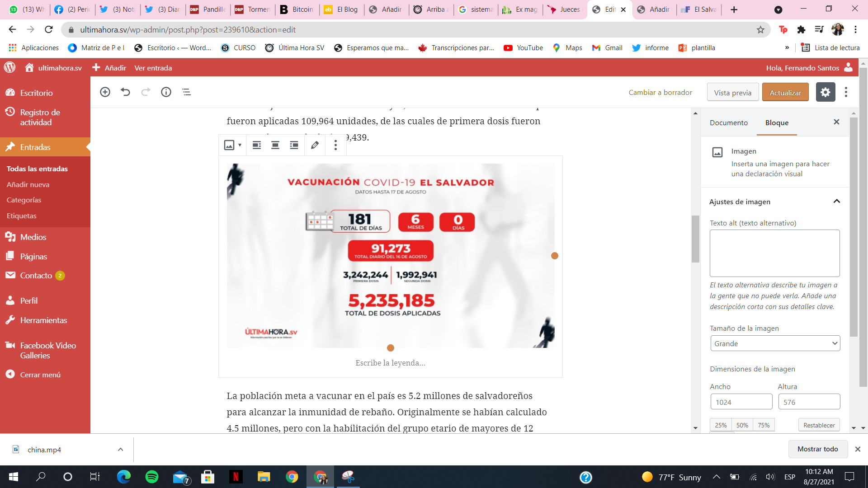Set the image size to 75%

click(x=764, y=425)
